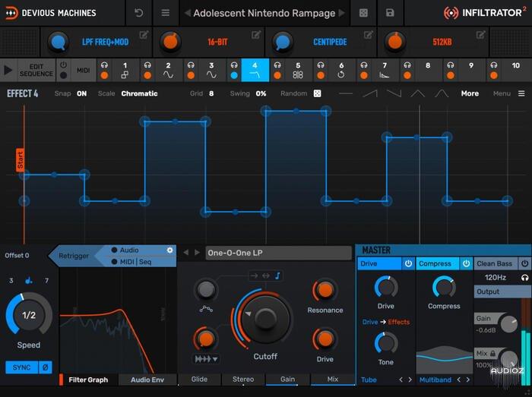Edit the CENTIPEDE macro assignment
This screenshot has height=397, width=532.
point(368,35)
